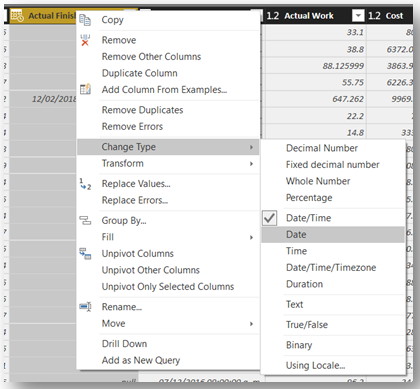Screen dimensions: 420x389
Task: Select Unpivot Only Selected Columns
Action: 168,287
